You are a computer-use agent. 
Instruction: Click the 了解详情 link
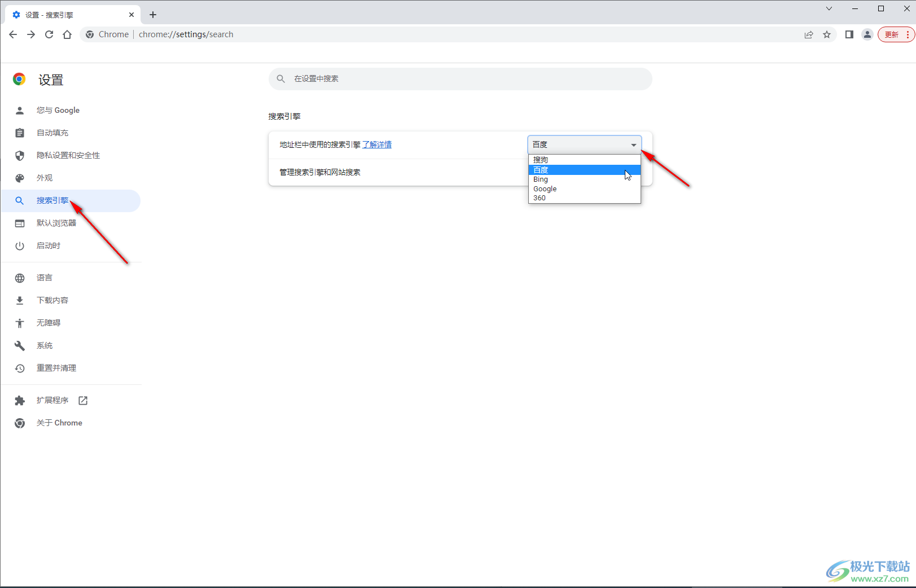377,145
